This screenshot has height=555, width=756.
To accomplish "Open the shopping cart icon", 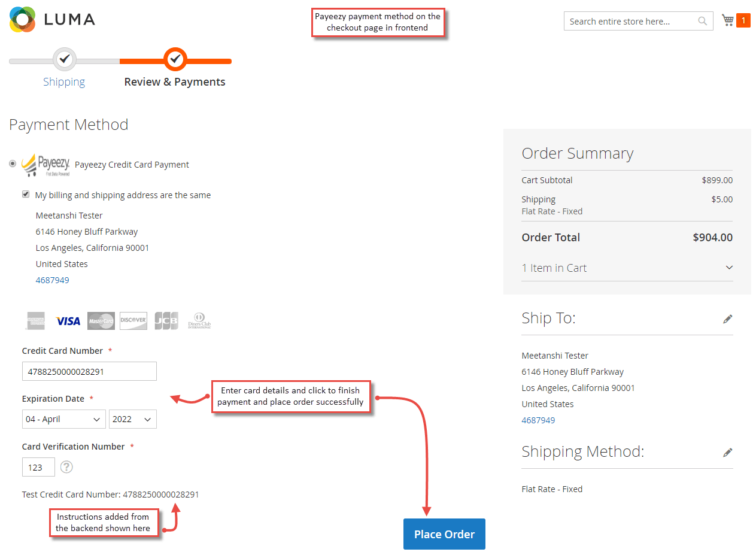I will (x=728, y=20).
